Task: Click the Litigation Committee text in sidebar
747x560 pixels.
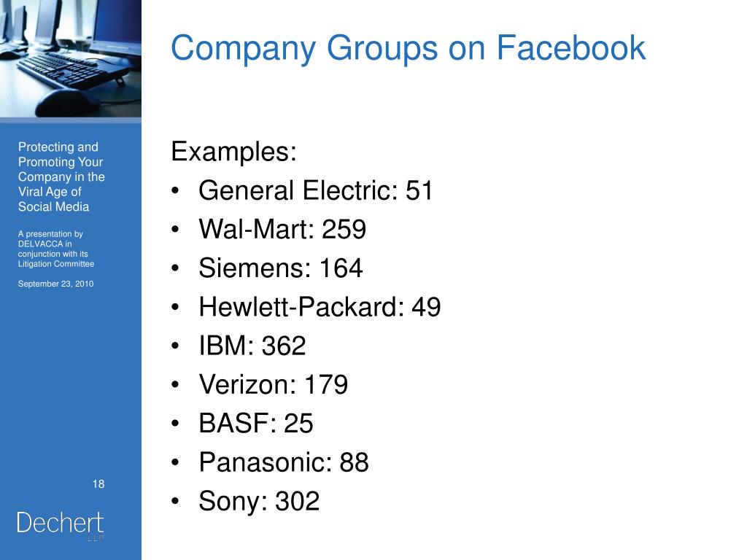Action: click(56, 264)
